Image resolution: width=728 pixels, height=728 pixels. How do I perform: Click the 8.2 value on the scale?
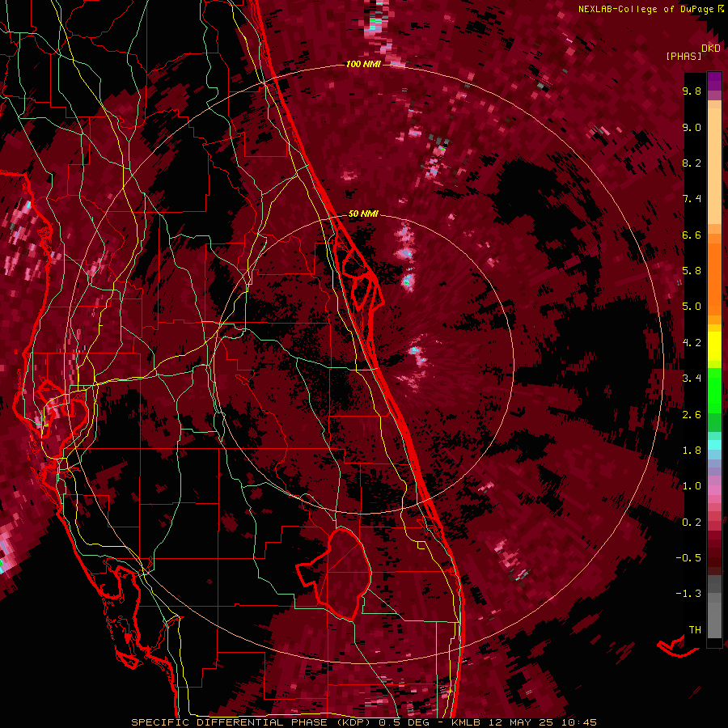[692, 163]
